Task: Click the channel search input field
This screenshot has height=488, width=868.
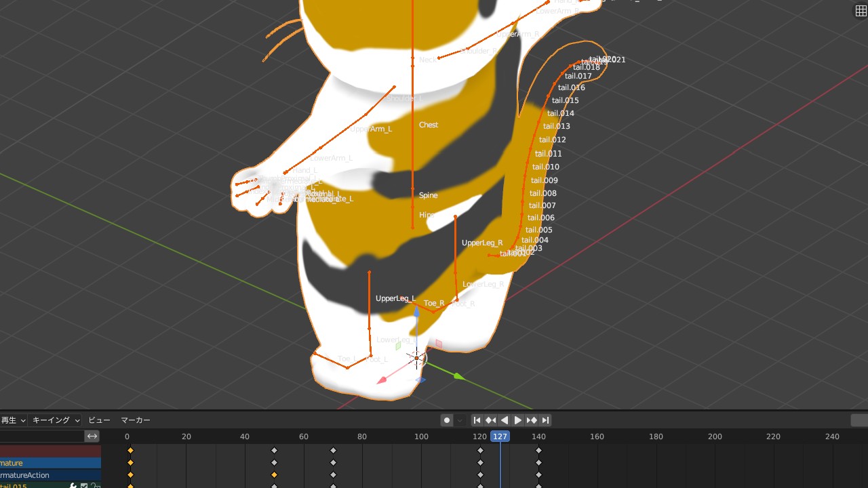Action: point(41,436)
